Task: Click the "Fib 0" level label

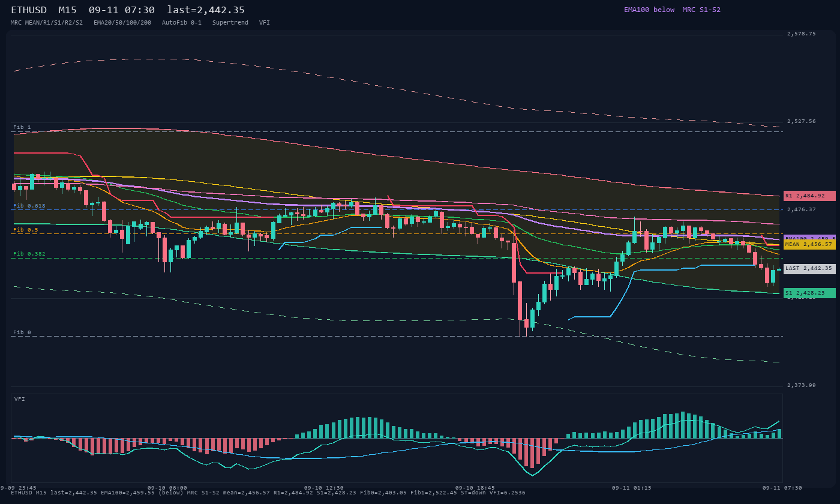Action: coord(22,332)
